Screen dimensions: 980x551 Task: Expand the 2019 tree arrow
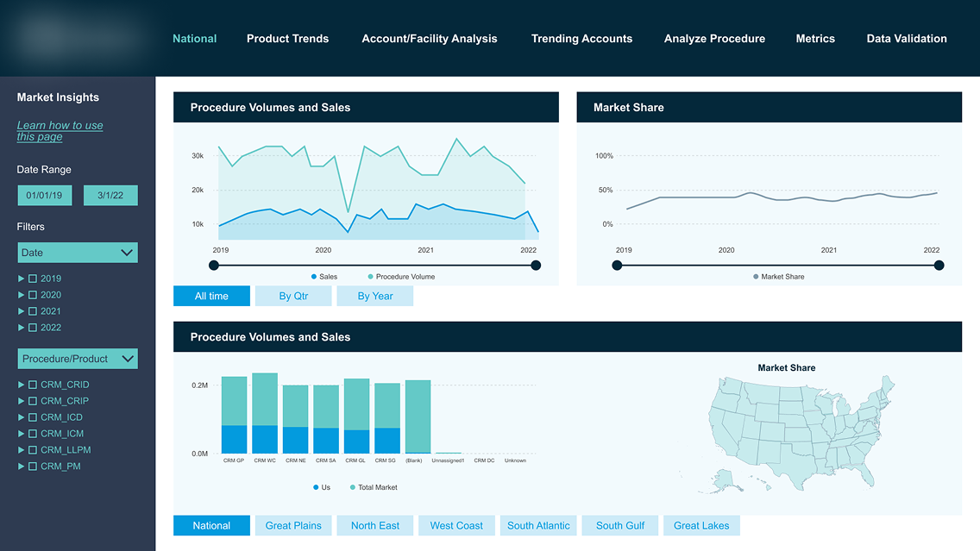pos(22,279)
